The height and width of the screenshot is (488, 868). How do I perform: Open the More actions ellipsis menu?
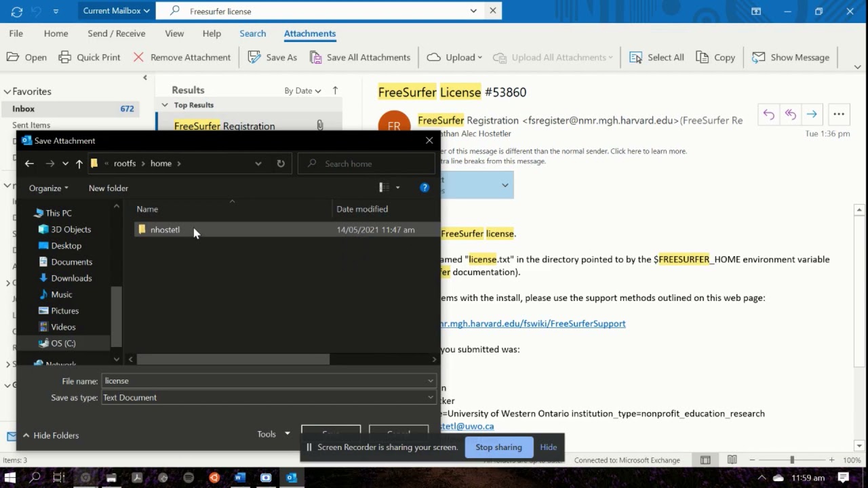coord(839,115)
